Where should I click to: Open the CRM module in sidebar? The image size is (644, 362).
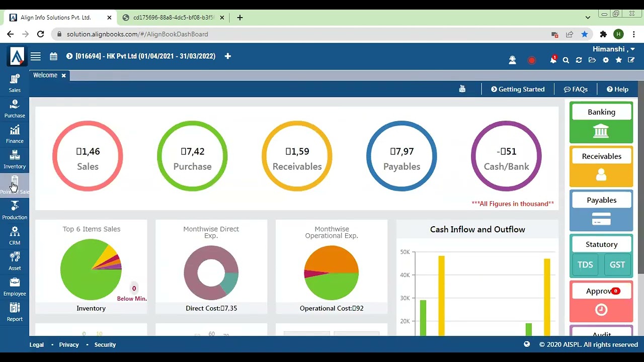click(x=15, y=236)
